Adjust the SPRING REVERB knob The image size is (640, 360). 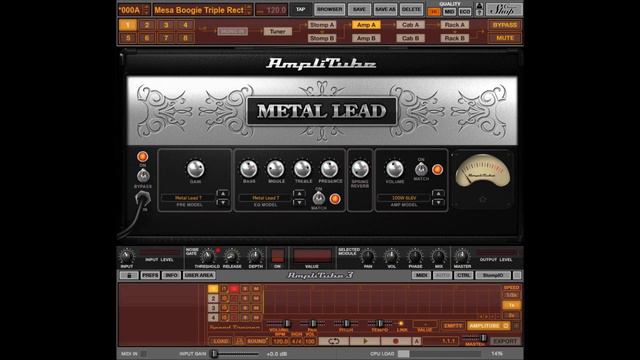pos(360,169)
